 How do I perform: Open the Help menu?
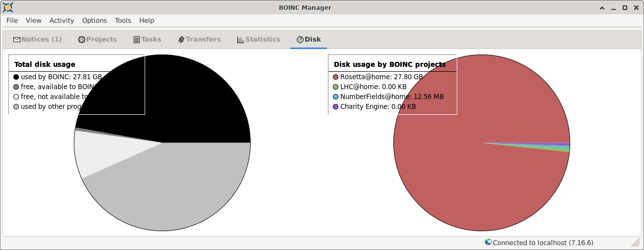(147, 20)
